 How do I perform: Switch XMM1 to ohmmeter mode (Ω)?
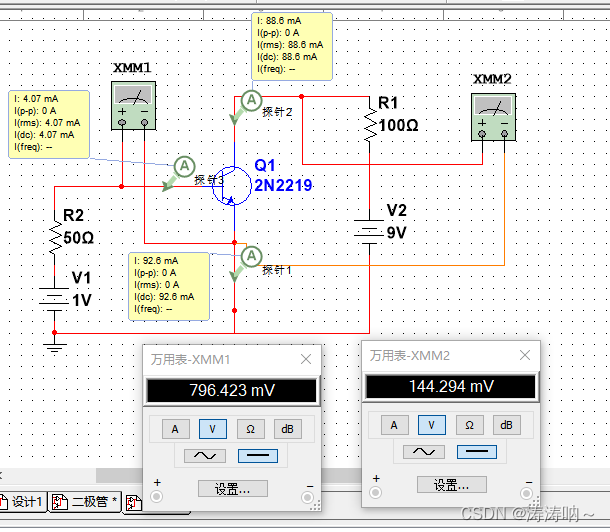(250, 429)
